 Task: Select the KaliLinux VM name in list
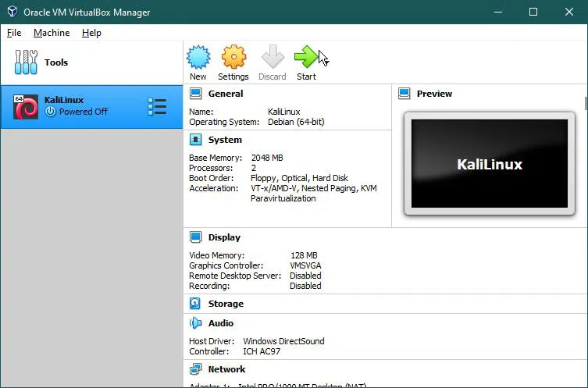click(x=64, y=100)
